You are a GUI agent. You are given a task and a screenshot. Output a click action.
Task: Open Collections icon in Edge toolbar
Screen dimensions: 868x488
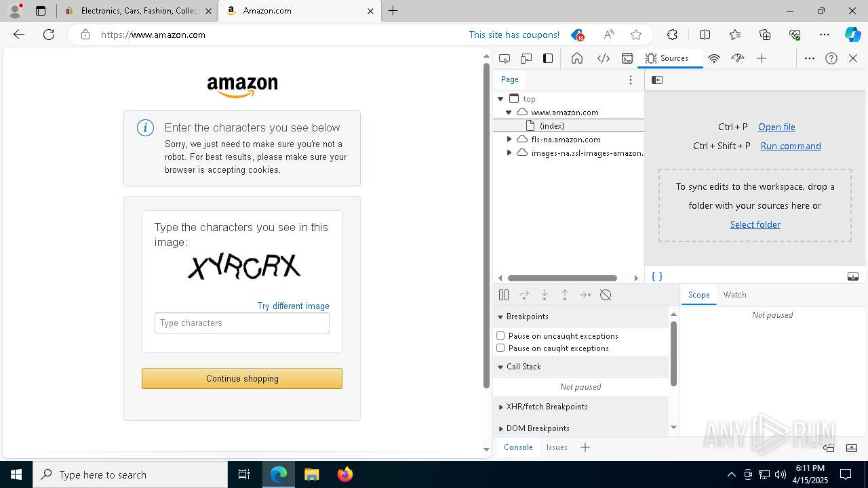pos(765,35)
